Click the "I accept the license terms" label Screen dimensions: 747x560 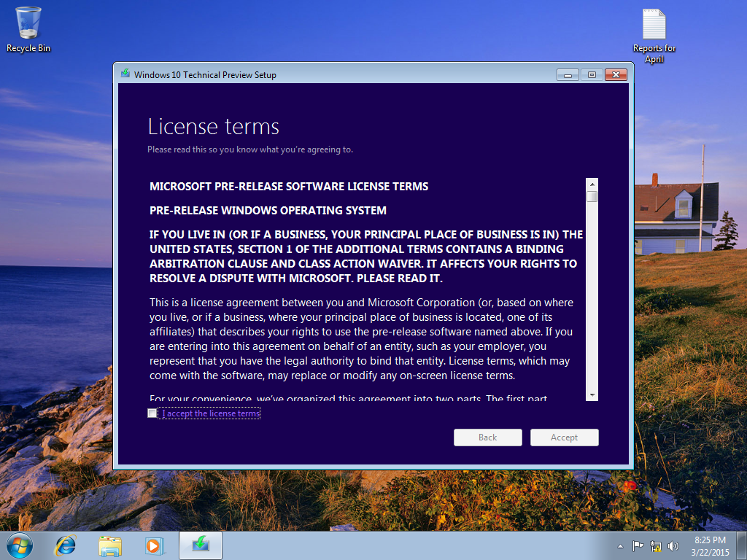tap(211, 413)
